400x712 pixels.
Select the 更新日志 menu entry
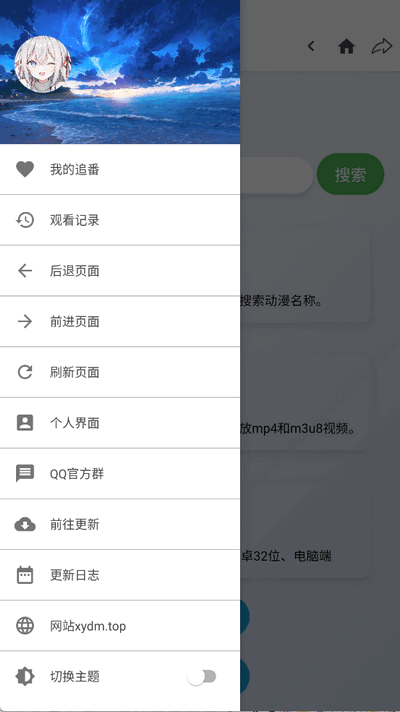(120, 575)
